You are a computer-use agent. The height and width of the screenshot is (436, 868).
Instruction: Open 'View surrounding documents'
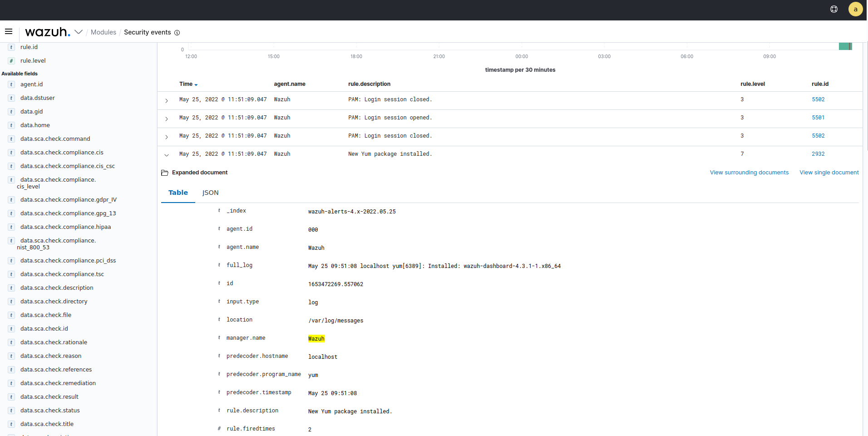coord(749,173)
